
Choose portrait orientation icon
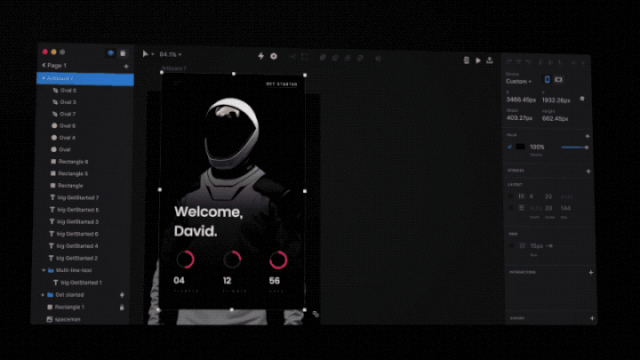(x=547, y=80)
